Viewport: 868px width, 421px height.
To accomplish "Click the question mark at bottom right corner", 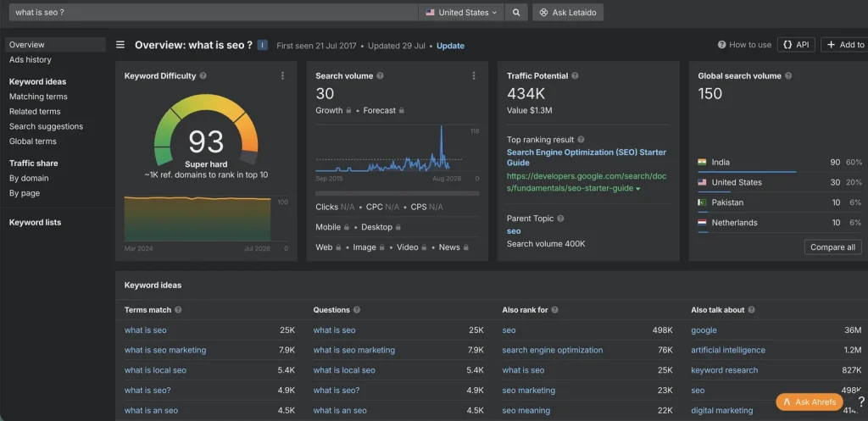I will [861, 402].
